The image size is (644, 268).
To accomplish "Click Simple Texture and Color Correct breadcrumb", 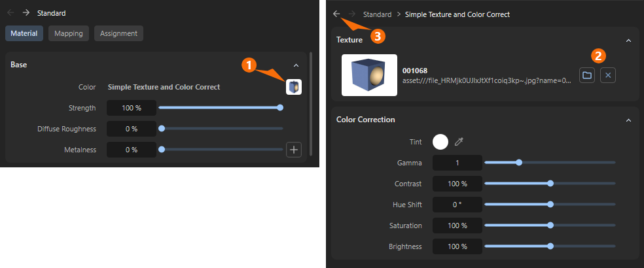I will (457, 14).
